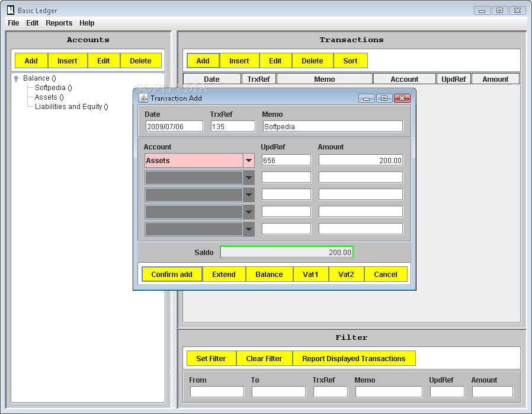Click the UpdRef column header in Transactions
This screenshot has width=532, height=414.
click(x=454, y=79)
